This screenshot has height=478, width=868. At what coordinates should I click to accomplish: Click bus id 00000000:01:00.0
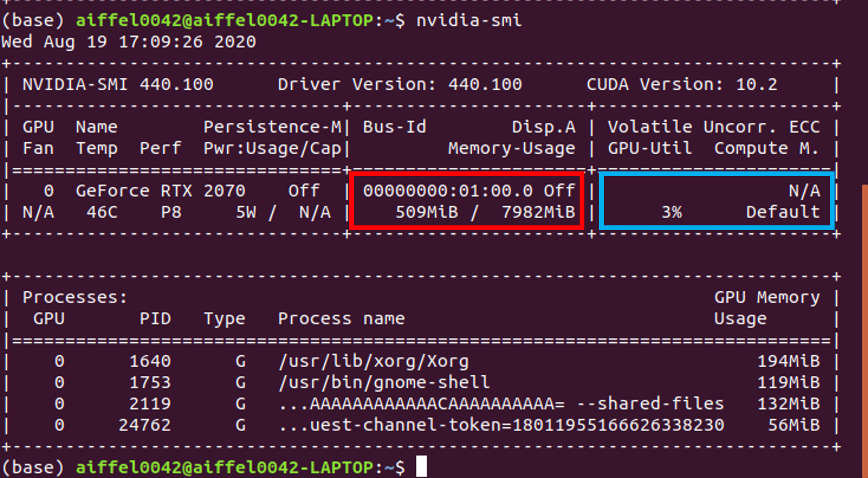[448, 191]
